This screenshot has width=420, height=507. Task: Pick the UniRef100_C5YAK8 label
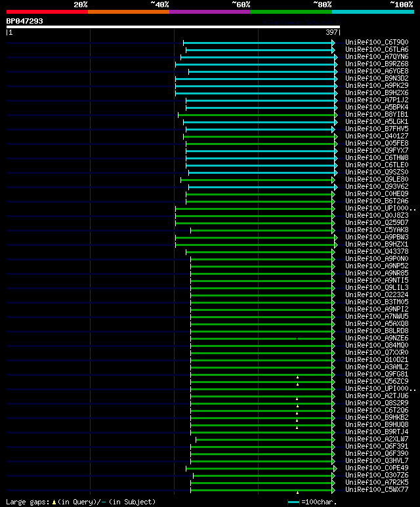tap(377, 230)
